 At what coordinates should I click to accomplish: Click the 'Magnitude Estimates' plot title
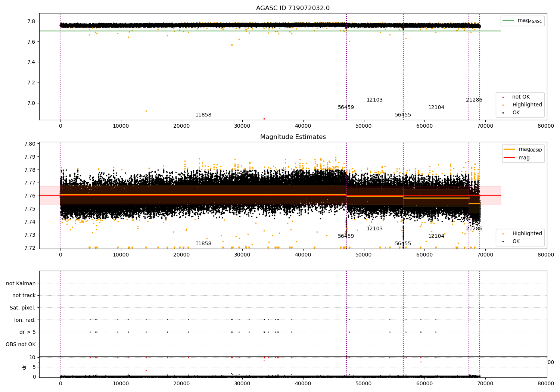point(293,137)
